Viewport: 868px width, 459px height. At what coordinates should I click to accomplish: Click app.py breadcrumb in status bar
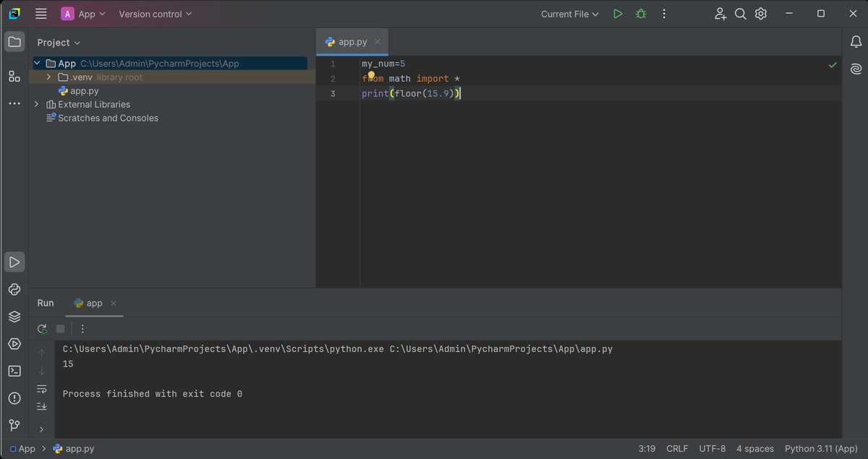point(74,449)
